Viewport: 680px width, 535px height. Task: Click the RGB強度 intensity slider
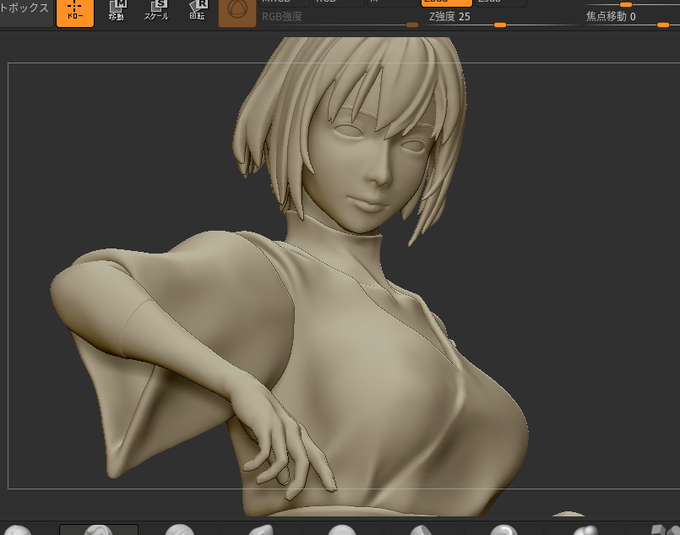point(339,20)
